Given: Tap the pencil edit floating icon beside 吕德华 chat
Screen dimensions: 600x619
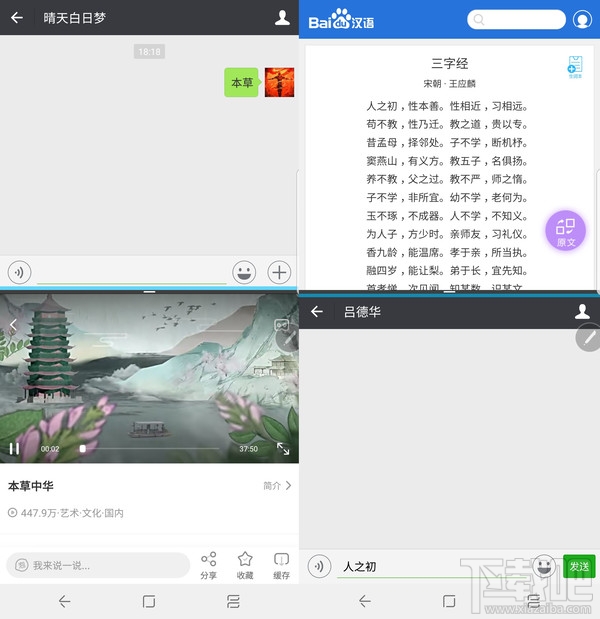Looking at the screenshot, I should 588,338.
